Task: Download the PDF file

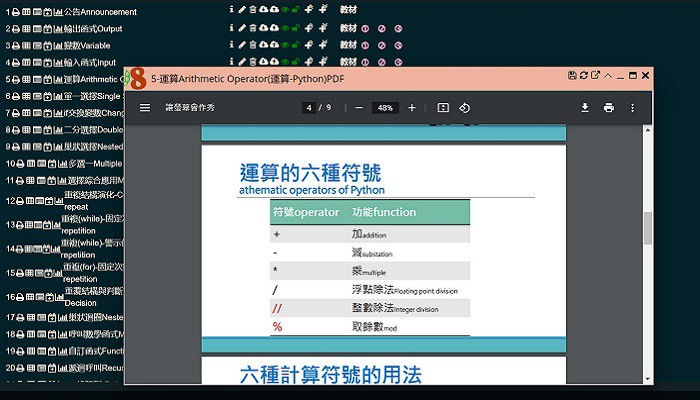Action: point(585,108)
